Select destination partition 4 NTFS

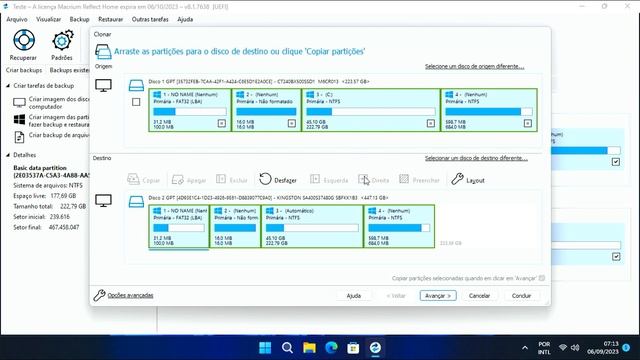coord(399,227)
